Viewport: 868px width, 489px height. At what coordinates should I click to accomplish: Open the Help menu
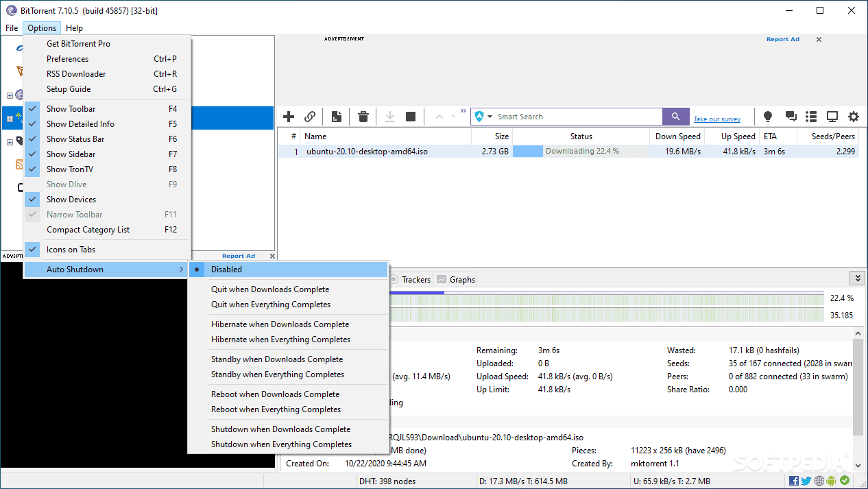[x=74, y=28]
